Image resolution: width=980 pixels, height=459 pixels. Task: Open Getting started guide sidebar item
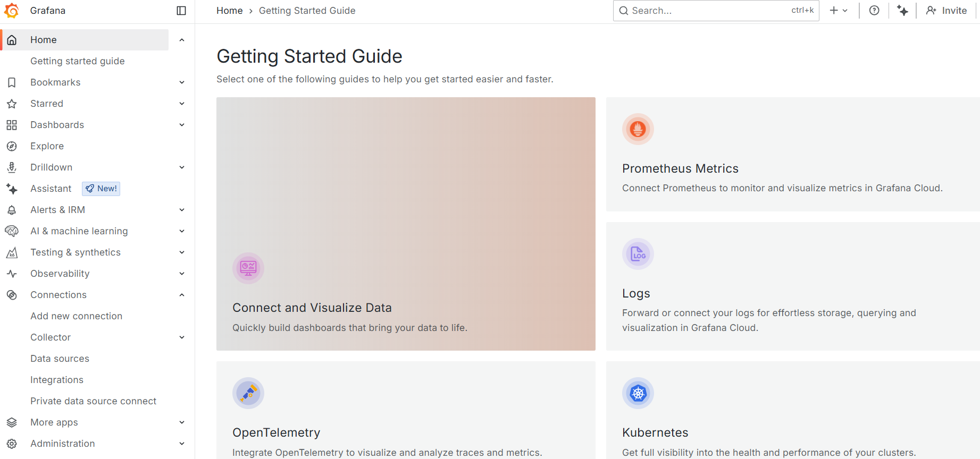point(78,61)
